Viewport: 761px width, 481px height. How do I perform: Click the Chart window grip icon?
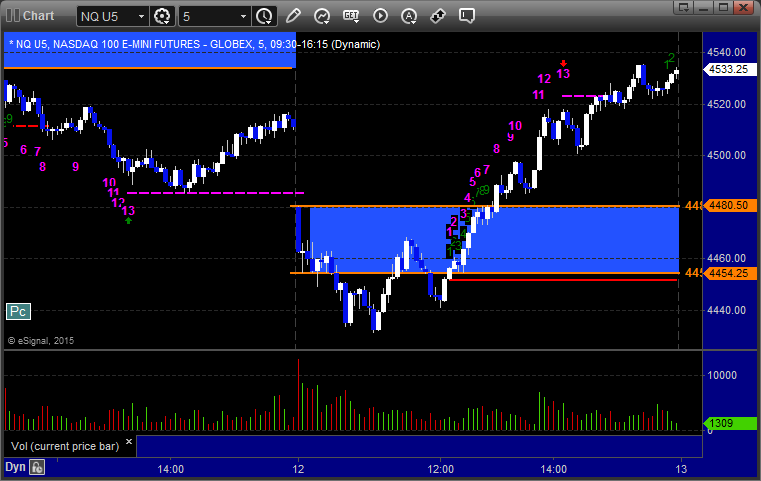point(13,16)
